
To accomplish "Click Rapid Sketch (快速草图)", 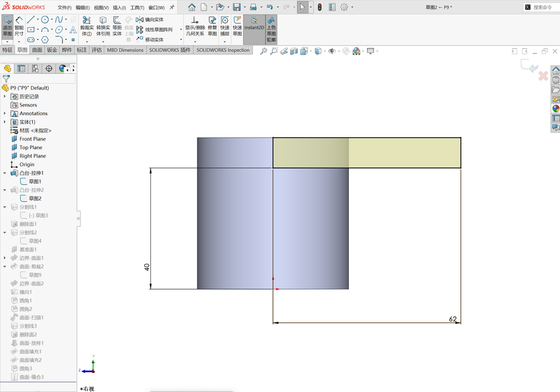I will pyautogui.click(x=237, y=26).
